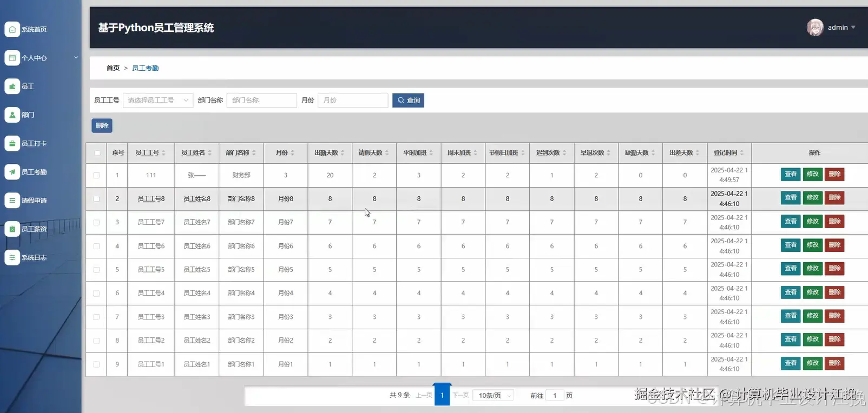Check the row for 员工工号6

96,246
